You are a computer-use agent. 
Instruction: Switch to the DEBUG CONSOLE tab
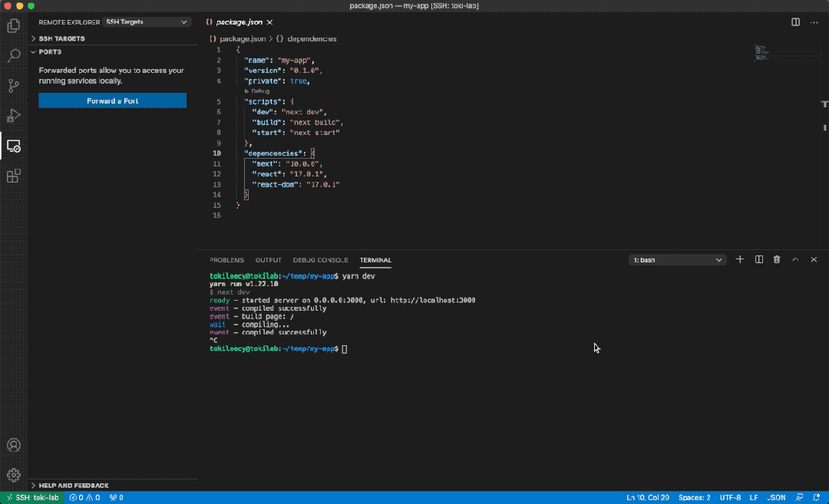point(320,260)
